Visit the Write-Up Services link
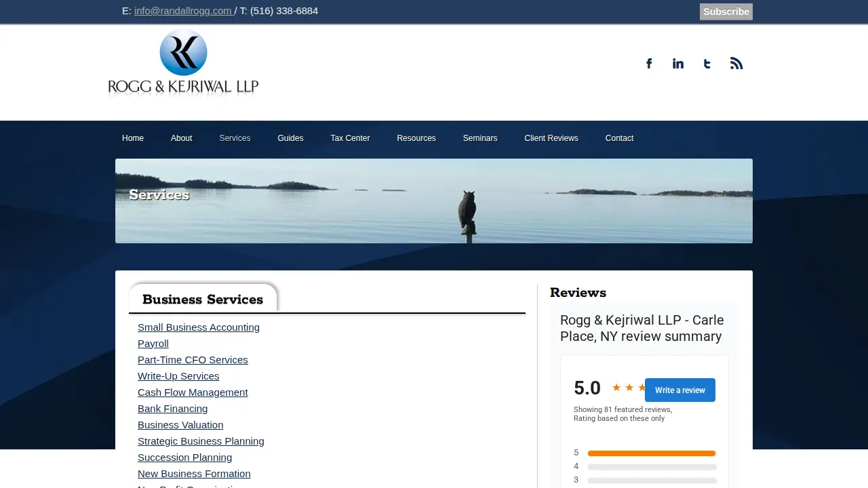The image size is (868, 488). pyautogui.click(x=178, y=376)
